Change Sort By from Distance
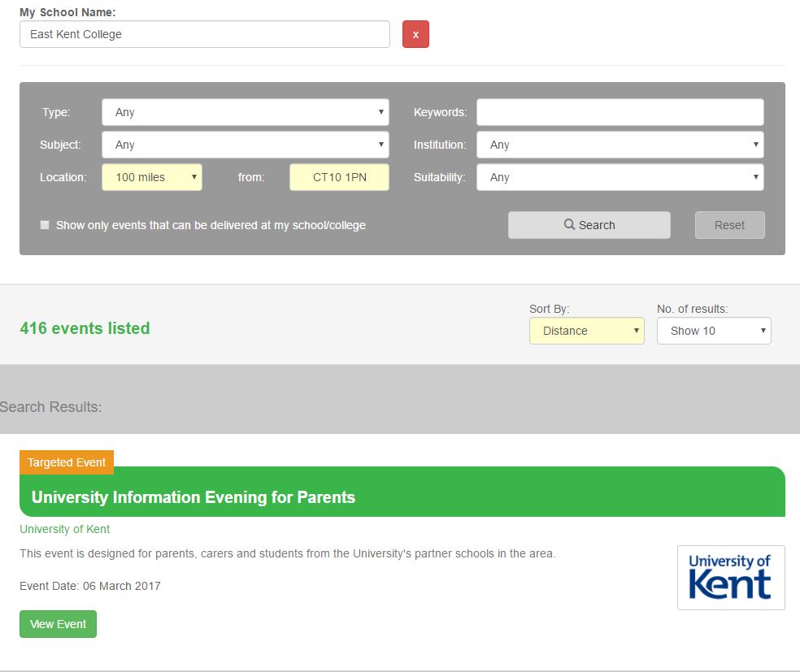The height and width of the screenshot is (672, 800). click(x=586, y=331)
